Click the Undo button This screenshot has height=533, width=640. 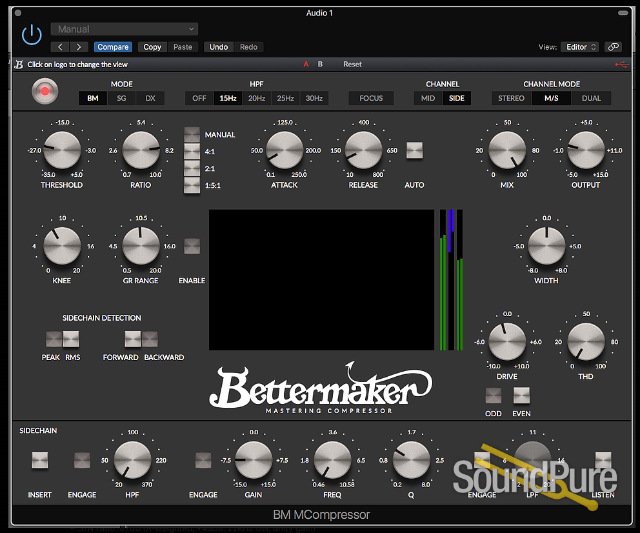[219, 47]
